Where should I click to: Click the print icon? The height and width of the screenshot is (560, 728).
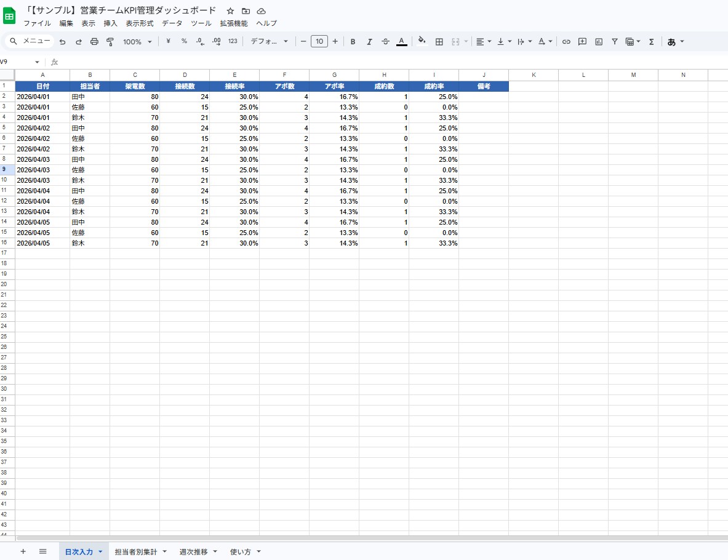94,42
